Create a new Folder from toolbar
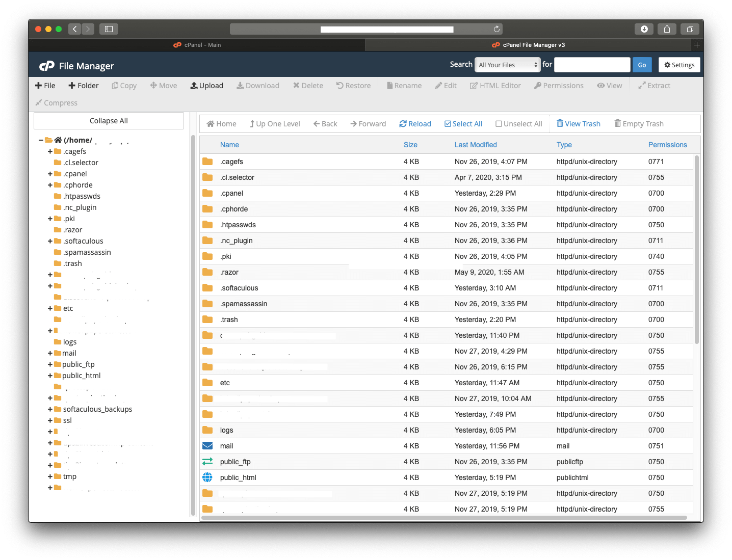This screenshot has height=560, width=732. pyautogui.click(x=84, y=86)
